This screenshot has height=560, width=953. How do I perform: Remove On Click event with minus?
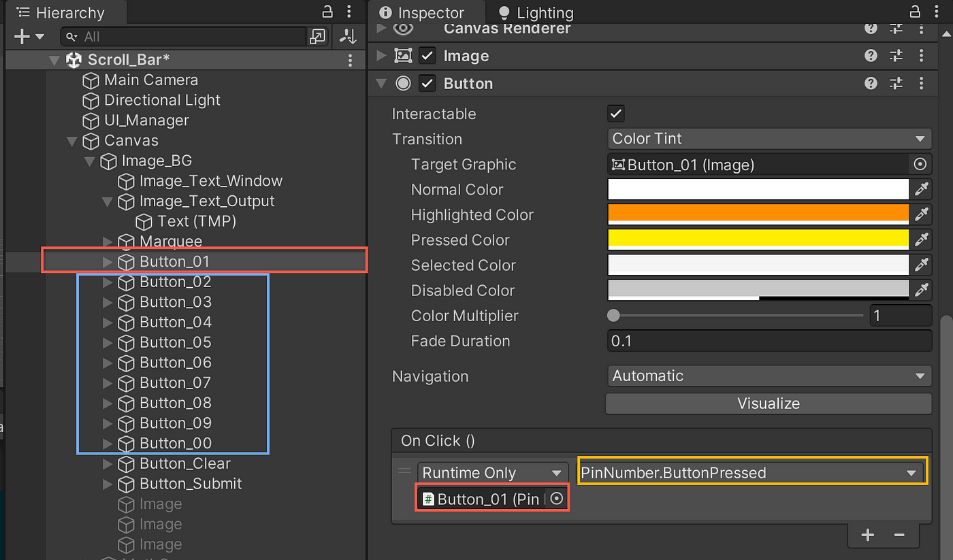point(899,535)
